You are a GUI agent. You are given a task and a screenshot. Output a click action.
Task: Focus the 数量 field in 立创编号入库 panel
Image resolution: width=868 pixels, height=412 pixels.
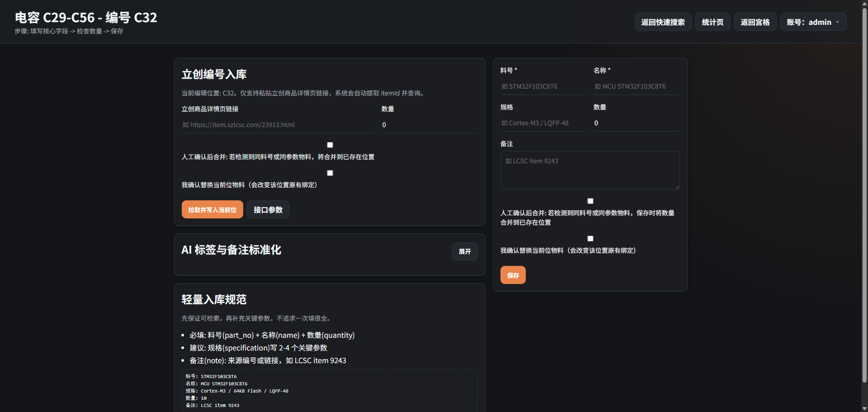tap(429, 125)
